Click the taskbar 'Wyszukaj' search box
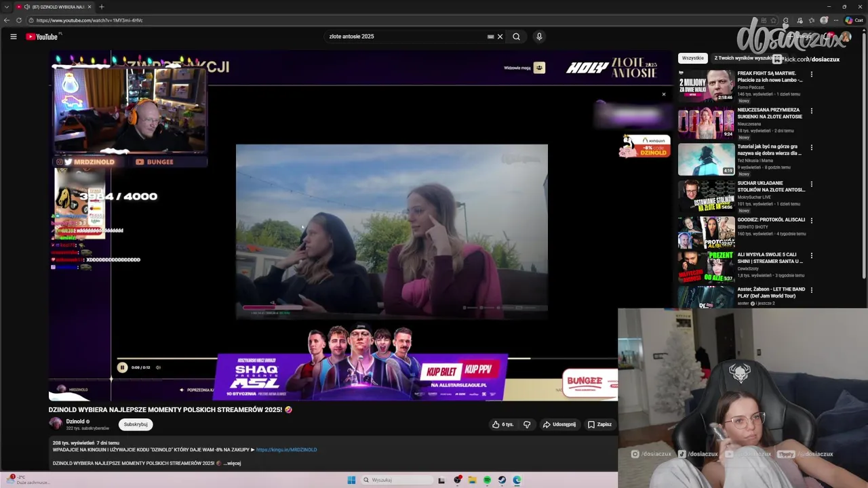868x488 pixels. [397, 480]
